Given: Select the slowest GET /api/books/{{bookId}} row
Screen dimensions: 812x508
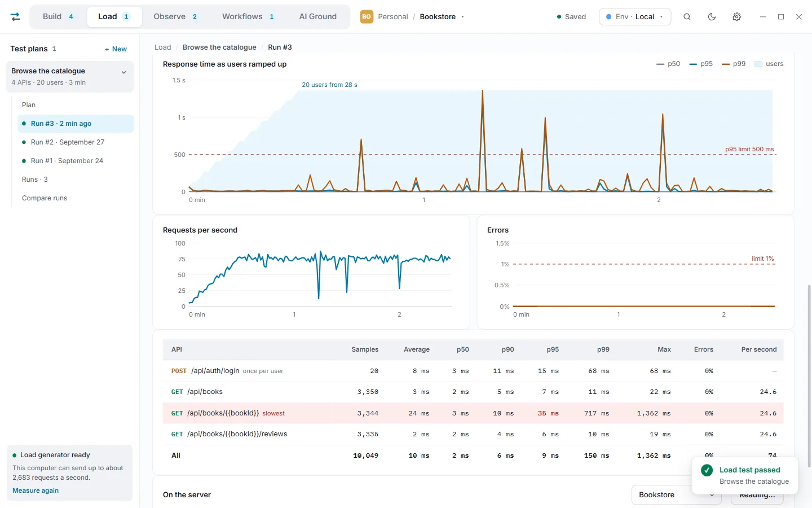Looking at the screenshot, I should pos(473,413).
